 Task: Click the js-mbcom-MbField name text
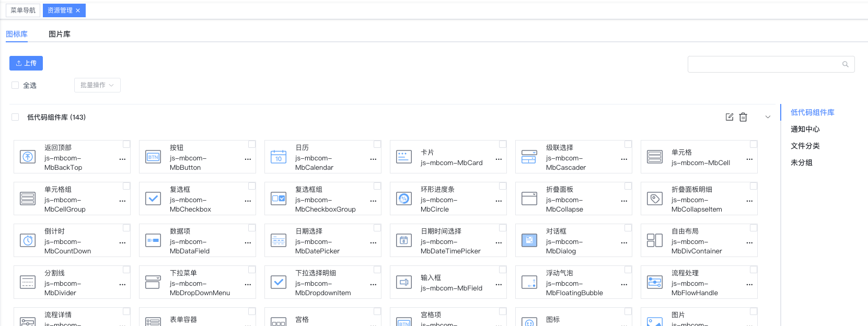coord(452,288)
